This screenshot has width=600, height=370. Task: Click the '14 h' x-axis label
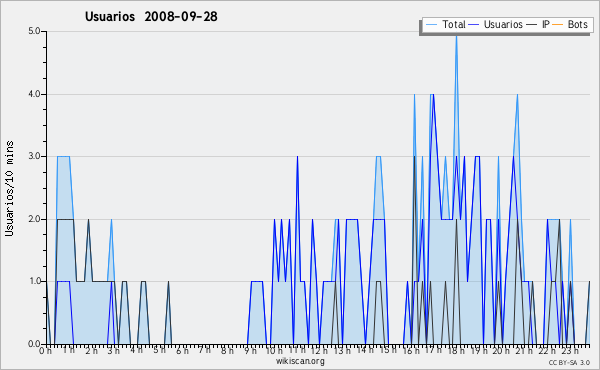(365, 350)
